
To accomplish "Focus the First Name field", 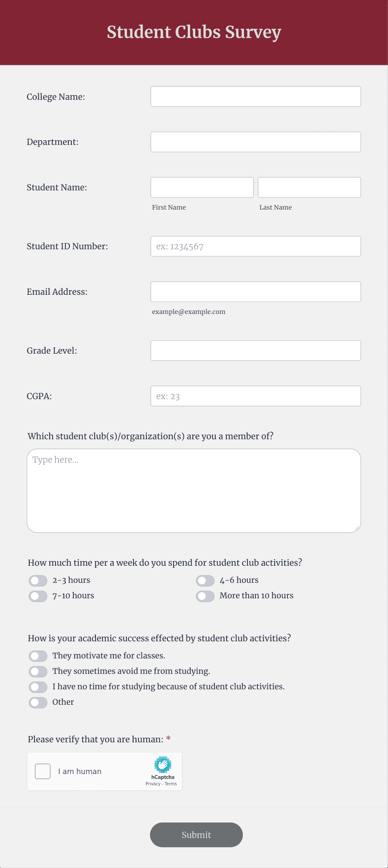I will tap(202, 187).
